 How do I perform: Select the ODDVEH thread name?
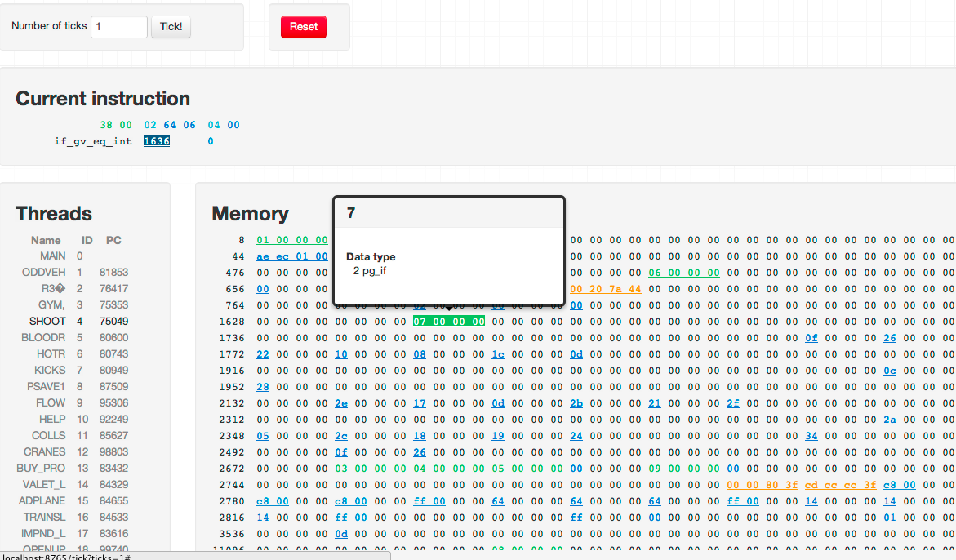pyautogui.click(x=44, y=273)
